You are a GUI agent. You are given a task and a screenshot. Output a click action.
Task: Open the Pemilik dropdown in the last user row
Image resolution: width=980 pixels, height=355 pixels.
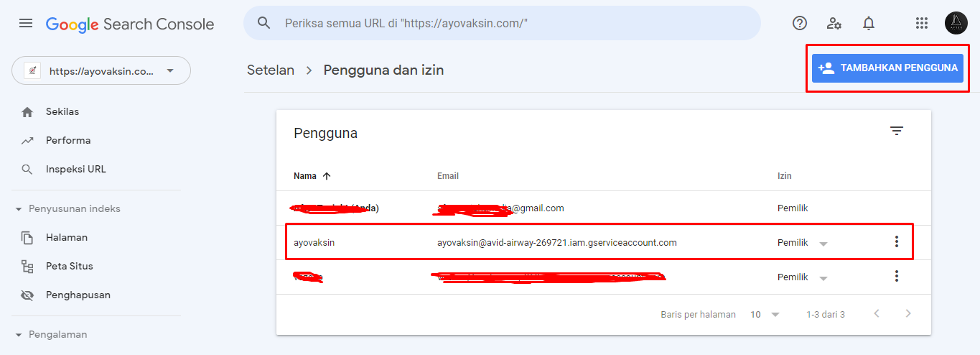point(802,277)
